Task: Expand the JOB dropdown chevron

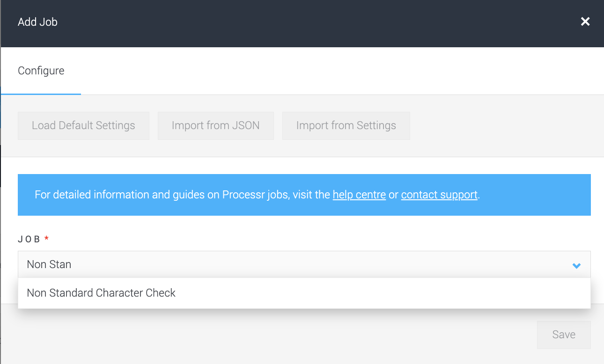Action: pyautogui.click(x=576, y=264)
